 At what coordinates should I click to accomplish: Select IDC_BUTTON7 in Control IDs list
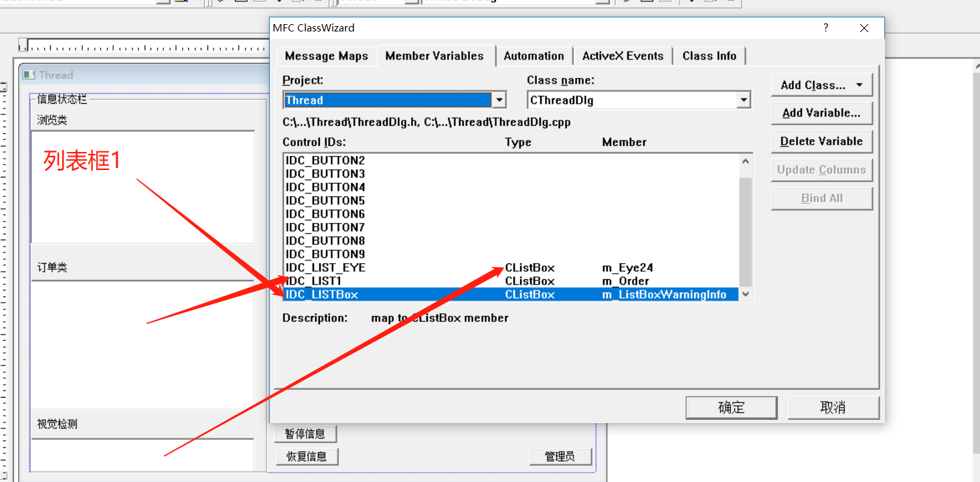pyautogui.click(x=511, y=228)
